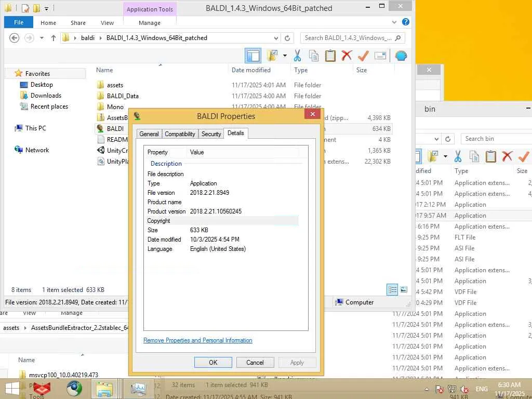Open the Home ribbon tab
This screenshot has width=532, height=399.
click(x=48, y=23)
